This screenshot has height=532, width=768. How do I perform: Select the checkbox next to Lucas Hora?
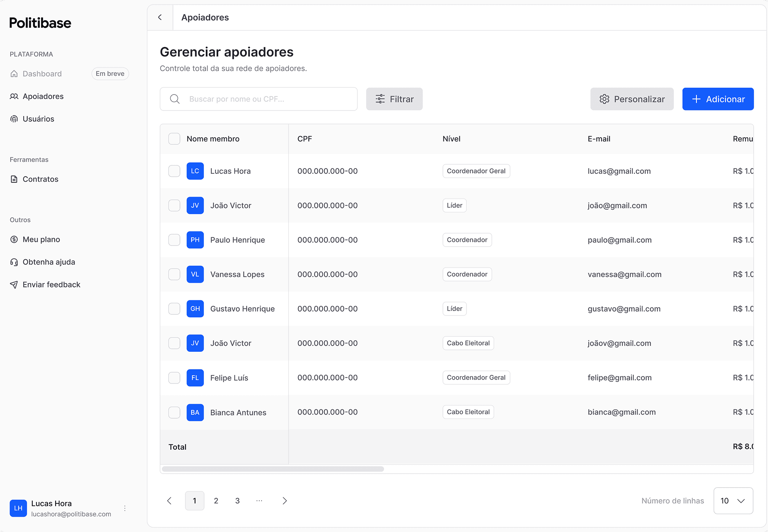pyautogui.click(x=174, y=171)
